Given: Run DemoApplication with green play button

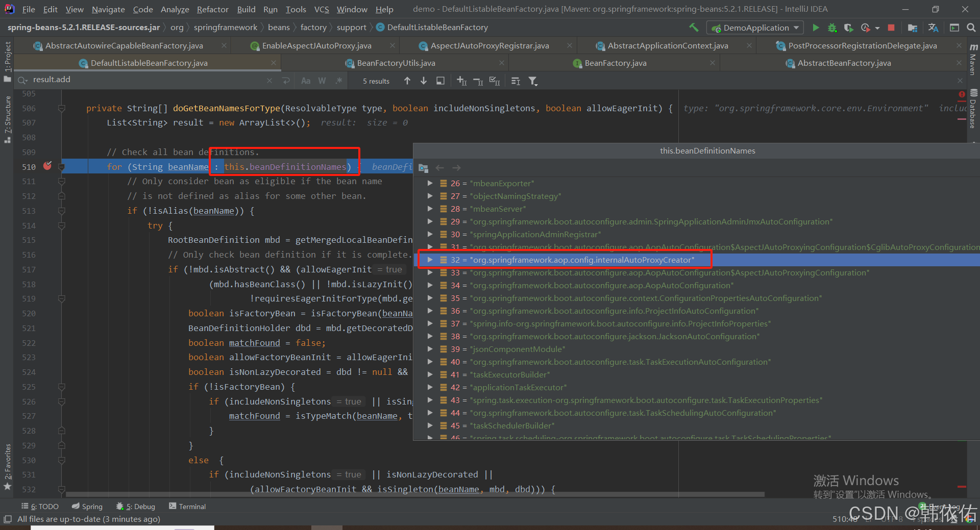Looking at the screenshot, I should pyautogui.click(x=816, y=28).
